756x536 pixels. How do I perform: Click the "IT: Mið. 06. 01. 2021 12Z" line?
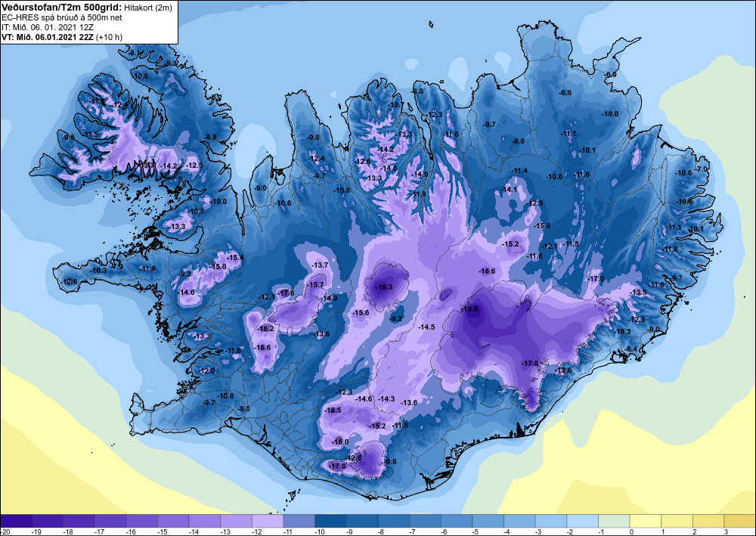coord(47,27)
